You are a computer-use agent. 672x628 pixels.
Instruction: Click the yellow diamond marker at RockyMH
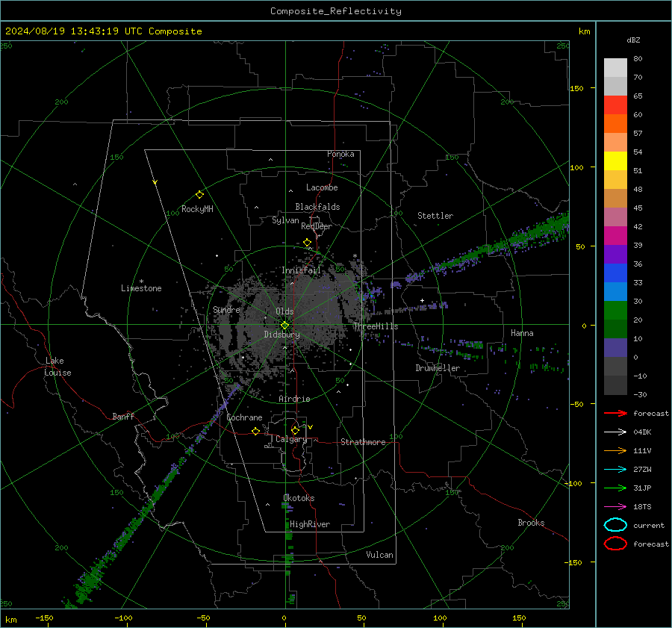tap(199, 195)
